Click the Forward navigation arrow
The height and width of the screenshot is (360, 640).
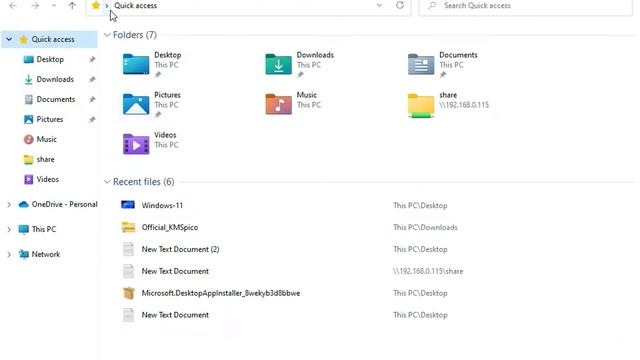click(35, 6)
